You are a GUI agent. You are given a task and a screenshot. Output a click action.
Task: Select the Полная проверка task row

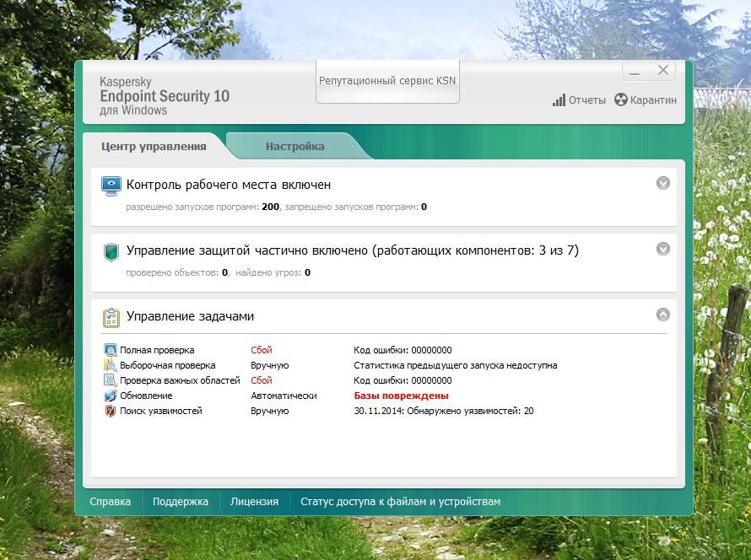(x=157, y=350)
